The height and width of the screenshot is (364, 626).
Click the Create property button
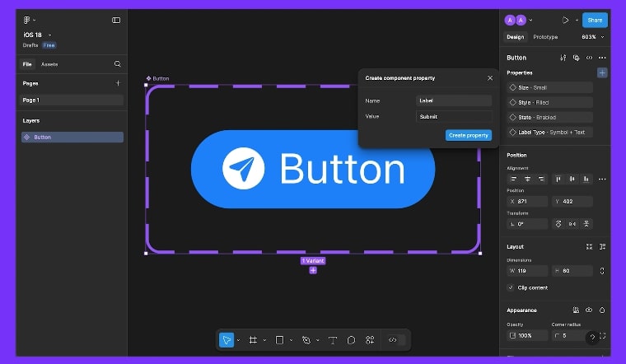click(469, 135)
